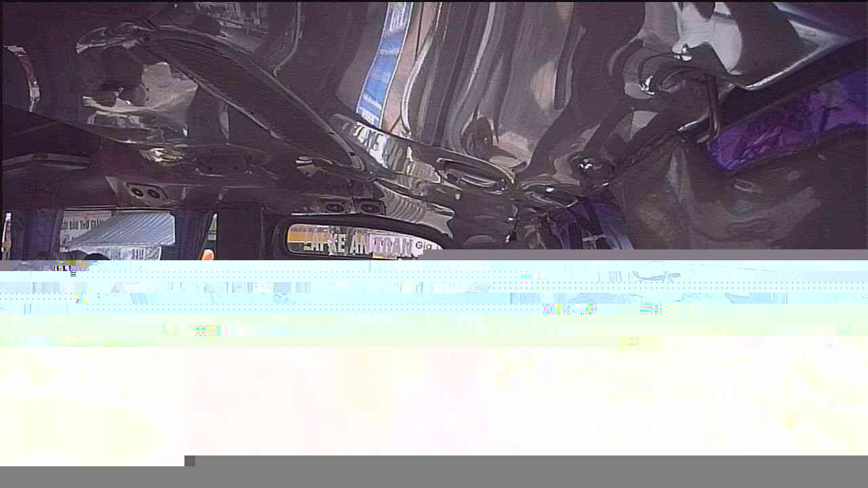
Task: Click the angled sun visor panel
Action: click(x=251, y=102)
